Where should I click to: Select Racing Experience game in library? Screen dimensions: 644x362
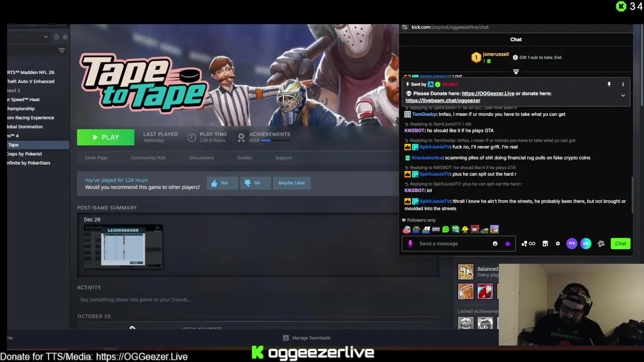coord(31,118)
